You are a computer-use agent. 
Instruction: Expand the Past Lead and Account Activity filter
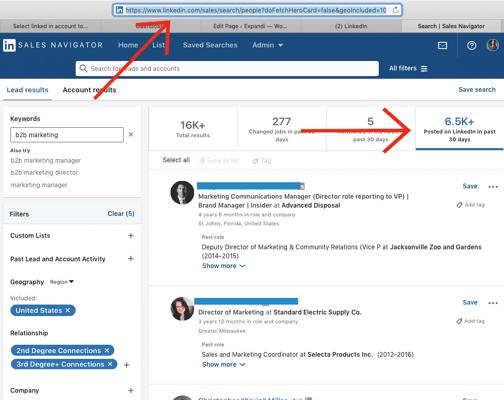(131, 259)
